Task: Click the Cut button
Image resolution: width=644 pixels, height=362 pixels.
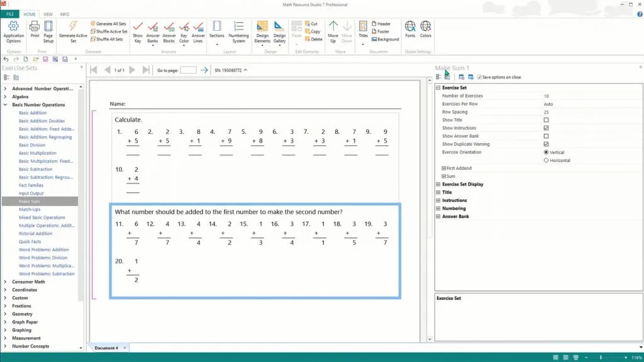Action: point(311,24)
